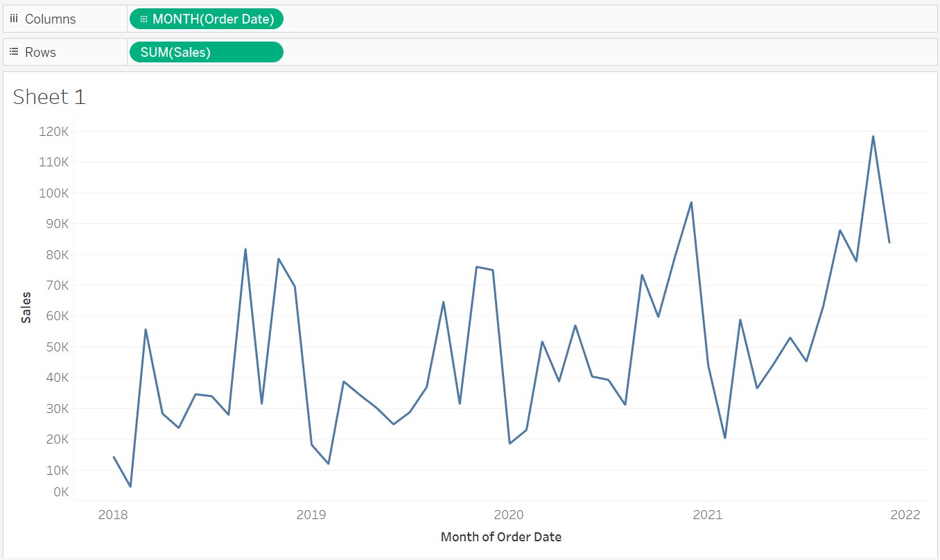Viewport: 940px width, 560px height.
Task: Expand the MONTH(Order Date) pill plus icon
Action: (x=143, y=19)
